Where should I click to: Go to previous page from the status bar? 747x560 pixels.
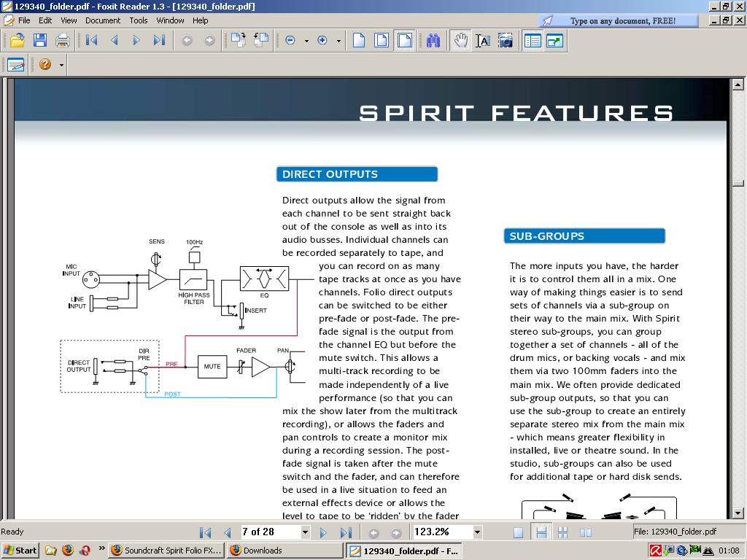228,532
